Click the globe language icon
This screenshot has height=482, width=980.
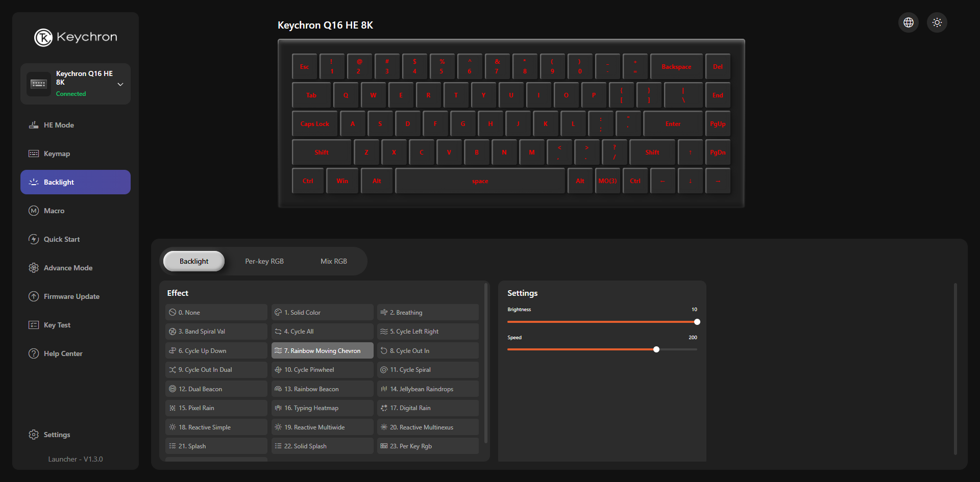point(909,22)
